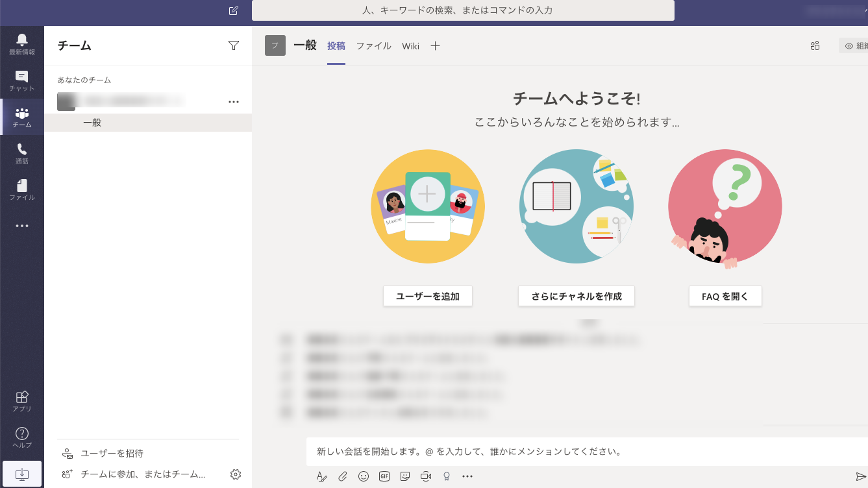Click the attach paperclip icon
868x488 pixels.
tap(343, 476)
